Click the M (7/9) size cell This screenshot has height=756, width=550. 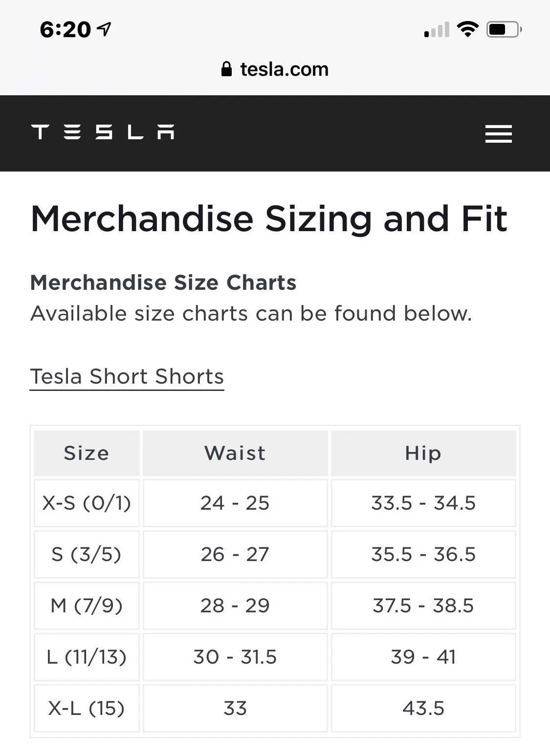pyautogui.click(x=87, y=605)
